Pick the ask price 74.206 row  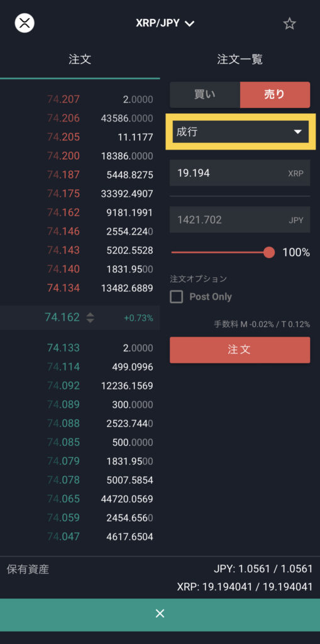pos(80,118)
